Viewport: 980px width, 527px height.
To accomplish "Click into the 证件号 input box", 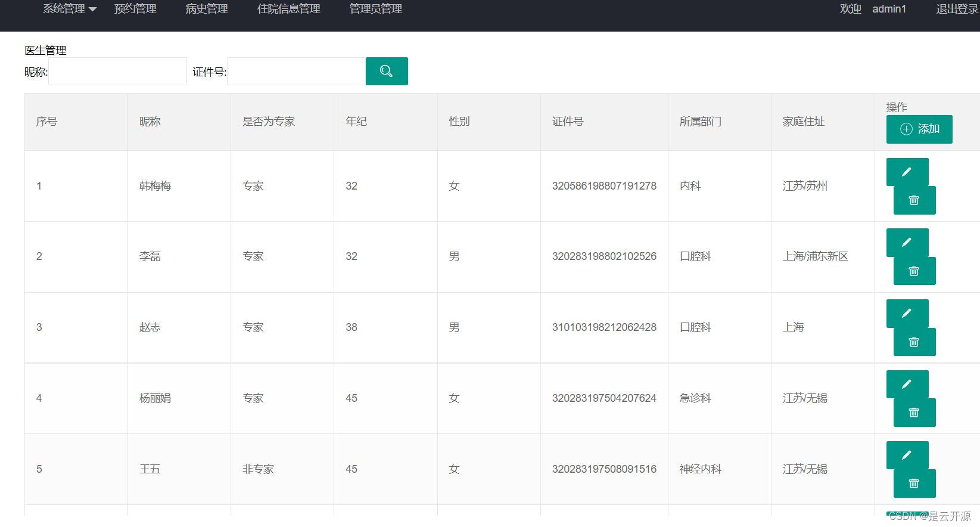I will click(x=296, y=72).
